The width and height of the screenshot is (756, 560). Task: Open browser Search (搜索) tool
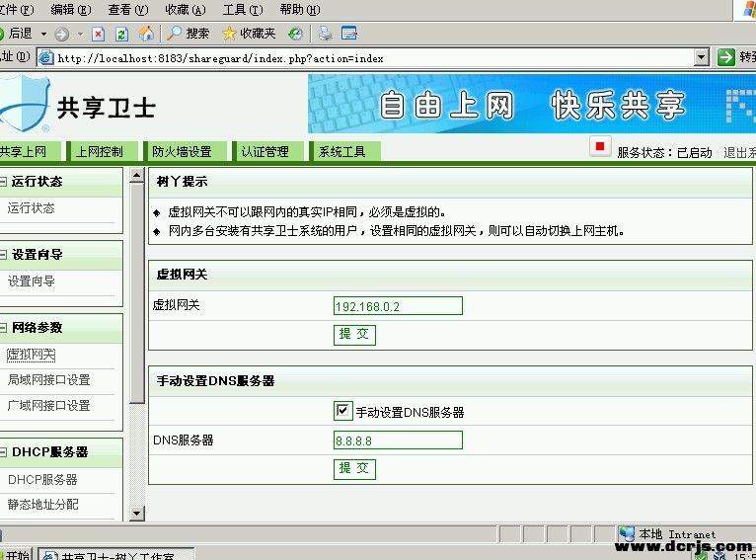coord(188,34)
